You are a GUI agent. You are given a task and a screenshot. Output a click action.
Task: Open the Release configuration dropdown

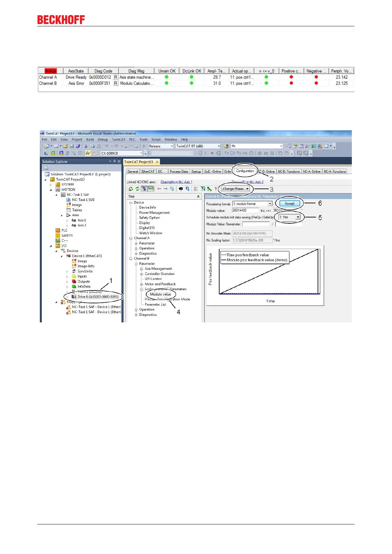pyautogui.click(x=171, y=146)
